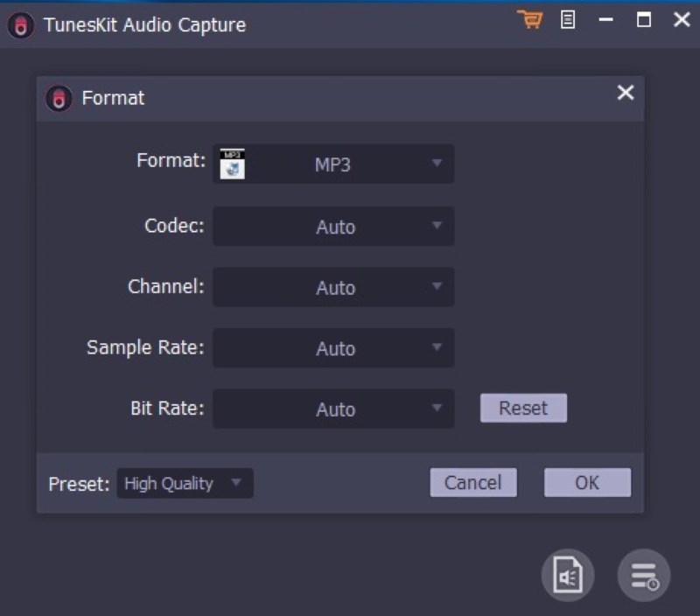Expand the Codec dropdown

click(333, 227)
